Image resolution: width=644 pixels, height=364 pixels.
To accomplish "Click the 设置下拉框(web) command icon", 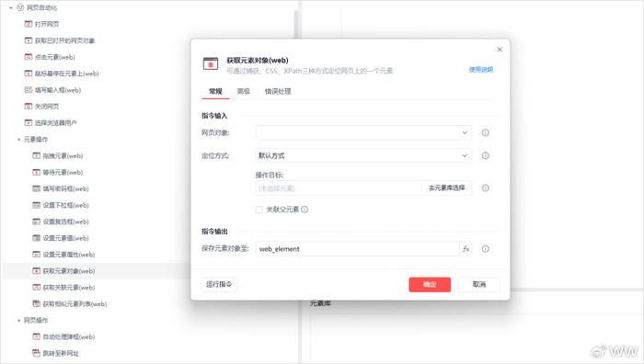I will click(x=37, y=205).
